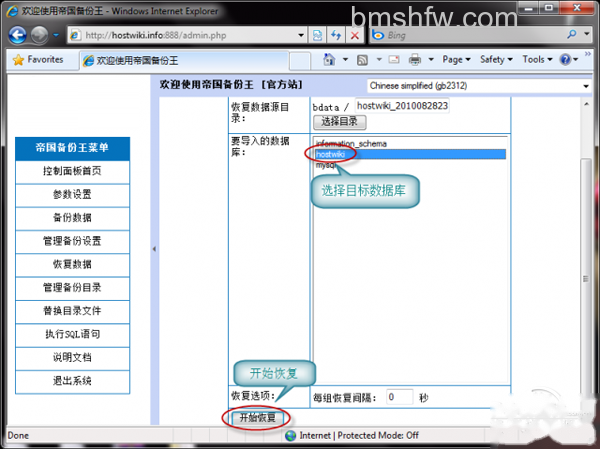Go back with the browser Back arrow
The width and height of the screenshot is (600, 449).
[17, 35]
